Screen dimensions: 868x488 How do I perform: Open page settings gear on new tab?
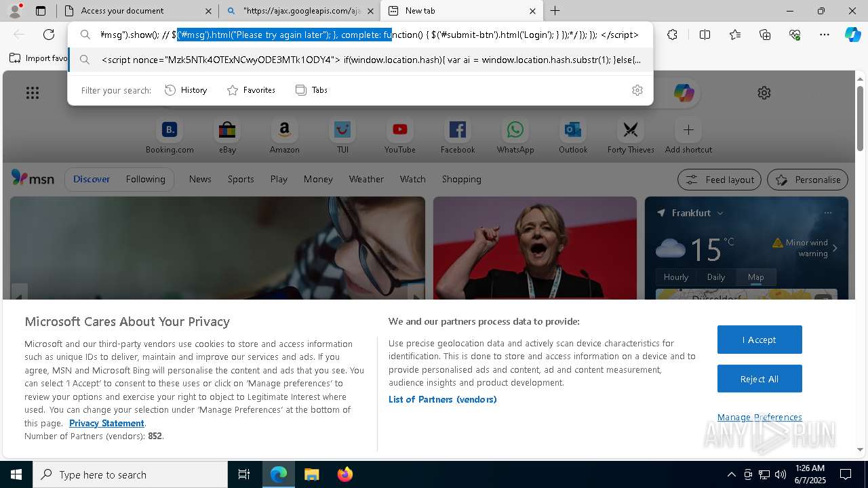coord(764,93)
